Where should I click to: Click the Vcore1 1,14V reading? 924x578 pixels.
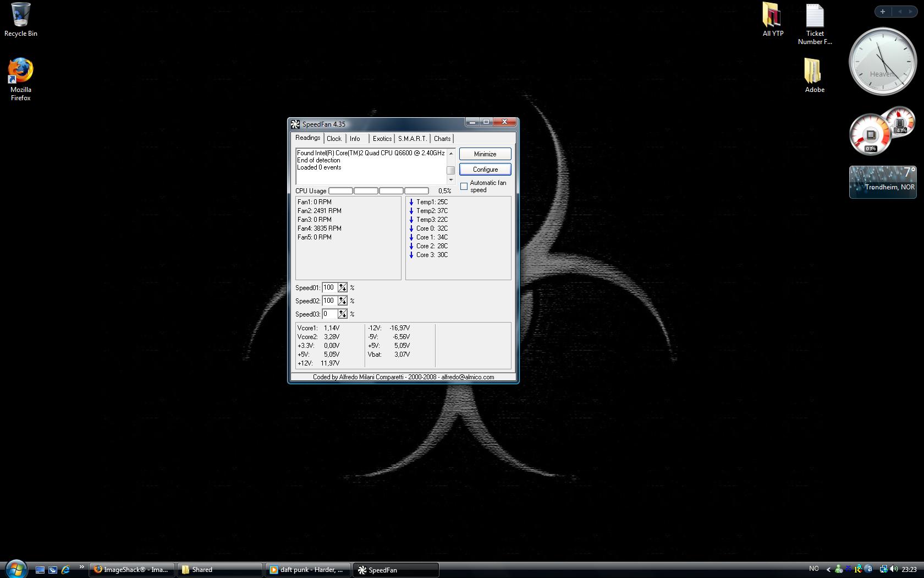318,328
